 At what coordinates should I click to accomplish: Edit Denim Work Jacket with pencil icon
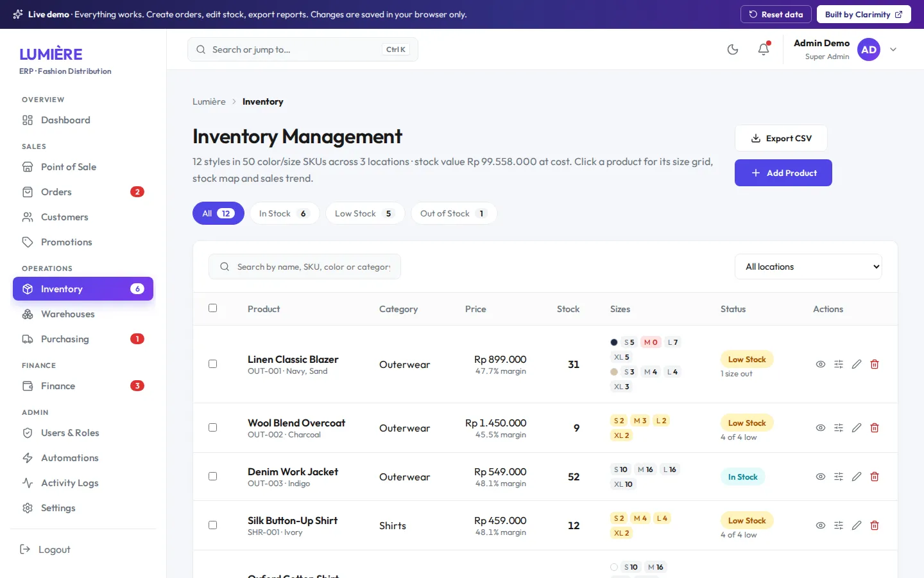(x=857, y=477)
